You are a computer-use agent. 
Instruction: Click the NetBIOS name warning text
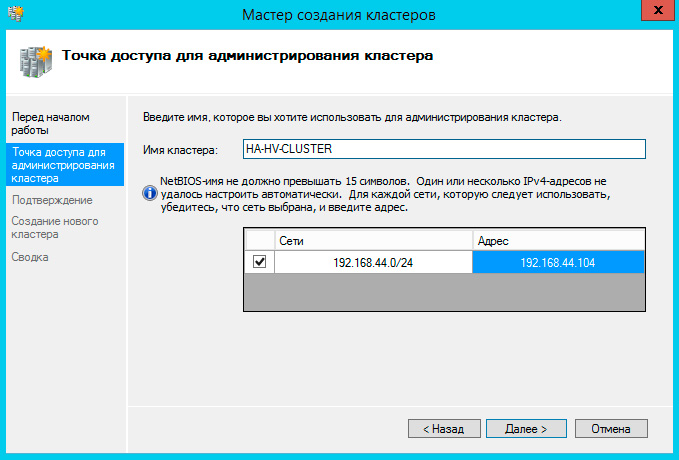click(385, 194)
